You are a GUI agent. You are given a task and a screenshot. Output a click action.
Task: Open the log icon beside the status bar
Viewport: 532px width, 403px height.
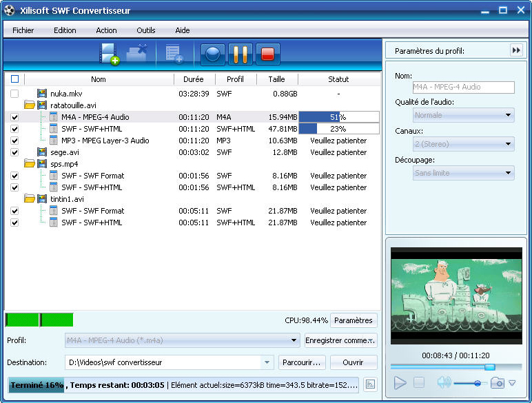(x=370, y=384)
